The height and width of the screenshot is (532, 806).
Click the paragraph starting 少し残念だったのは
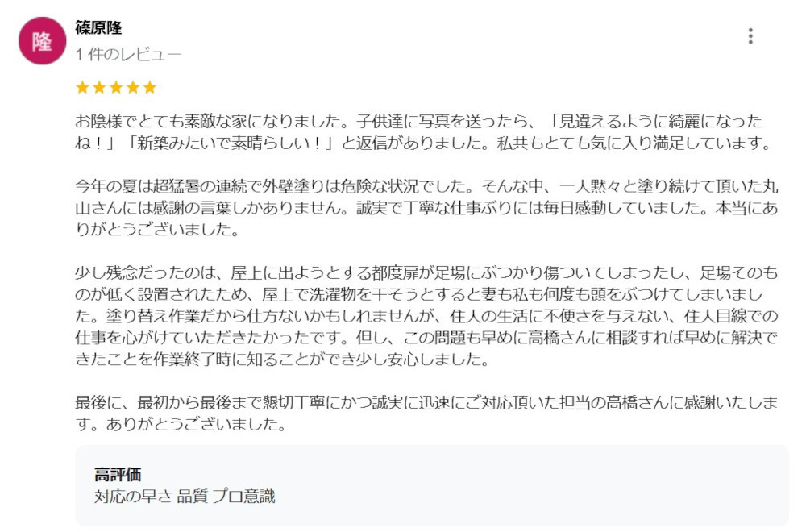point(426,316)
